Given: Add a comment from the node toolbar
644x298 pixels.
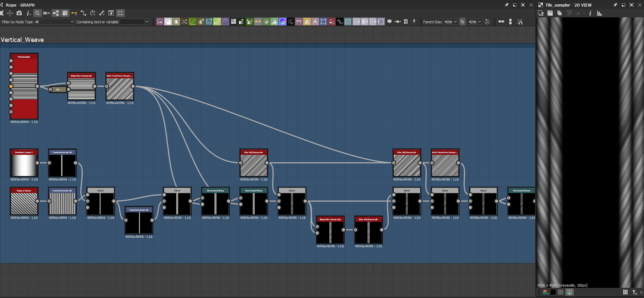Looking at the screenshot, I should click(389, 22).
